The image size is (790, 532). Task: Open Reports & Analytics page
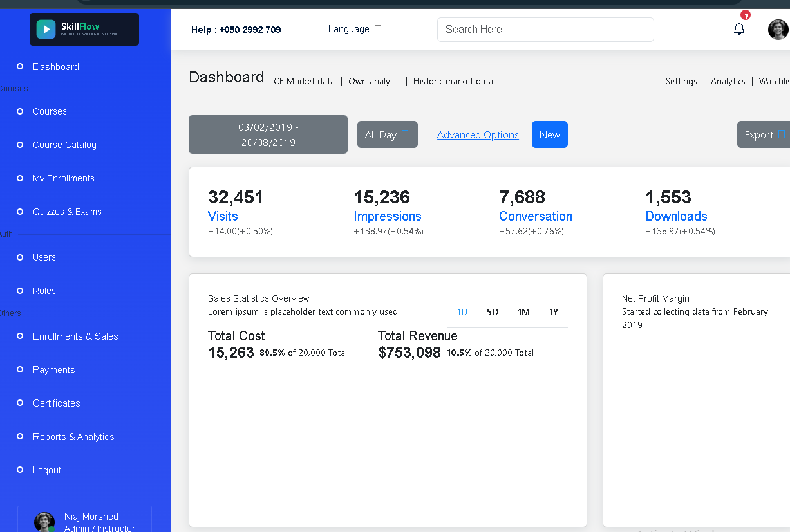tap(73, 437)
